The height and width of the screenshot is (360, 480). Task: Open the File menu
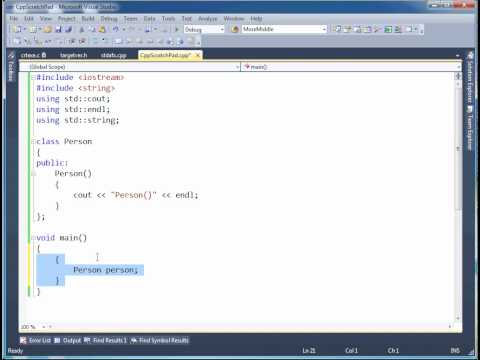click(x=14, y=19)
